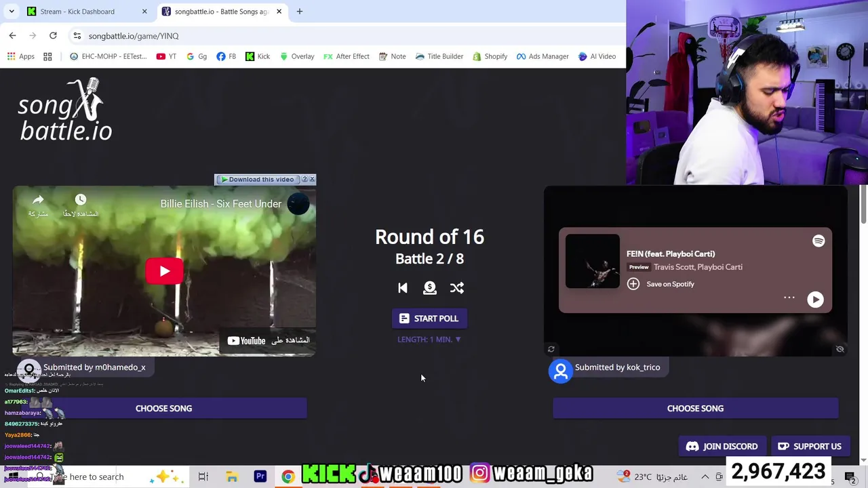The height and width of the screenshot is (488, 868).
Task: Click START POLL button
Action: point(429,319)
